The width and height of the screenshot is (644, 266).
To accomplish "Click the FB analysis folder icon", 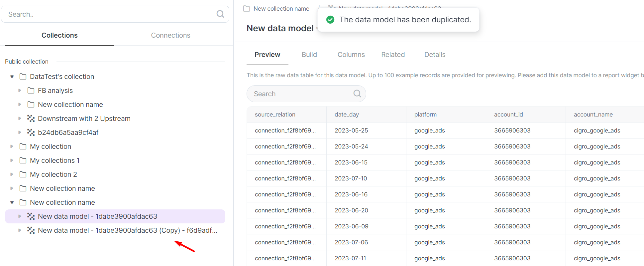I will coord(31,91).
